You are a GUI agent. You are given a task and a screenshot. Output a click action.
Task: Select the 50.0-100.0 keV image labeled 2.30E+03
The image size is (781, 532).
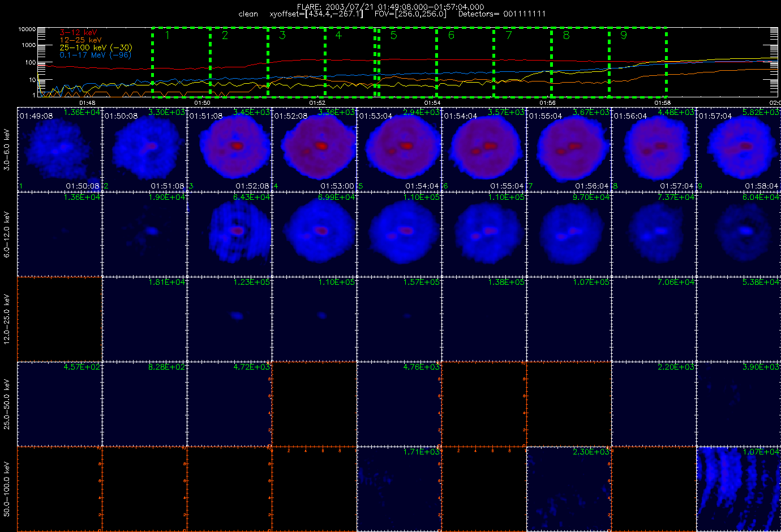coord(569,489)
